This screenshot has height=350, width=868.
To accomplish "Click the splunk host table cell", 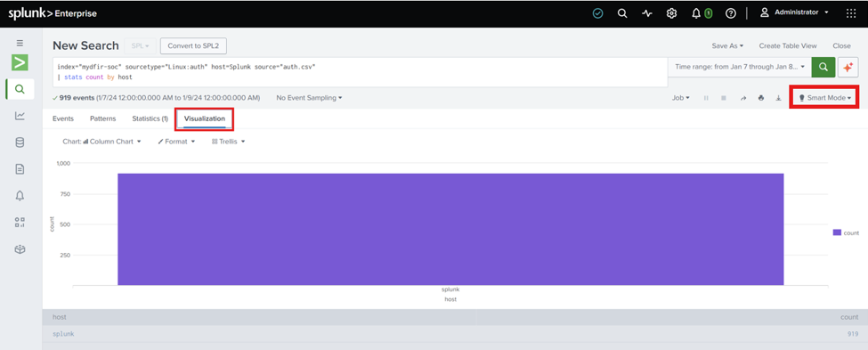I will [x=63, y=334].
